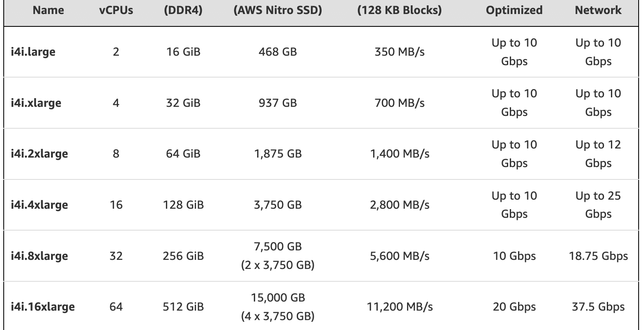Click the 512 GiB memory cell
The height and width of the screenshot is (330, 644).
183,307
